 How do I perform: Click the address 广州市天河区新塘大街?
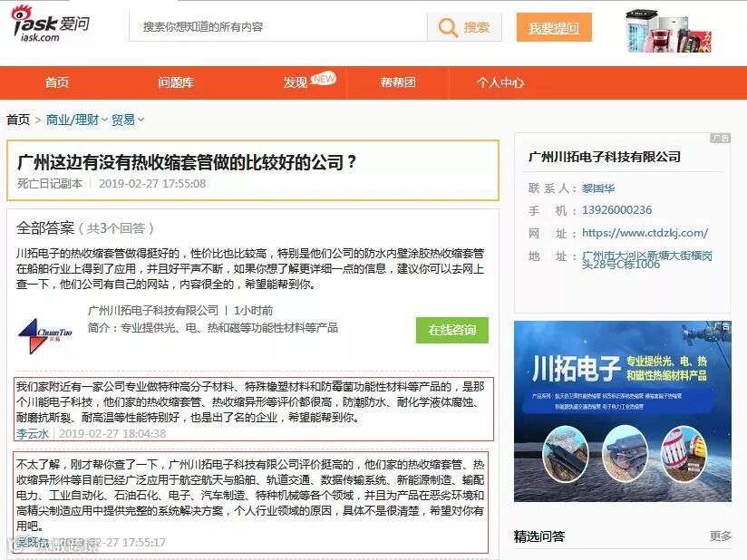click(x=647, y=260)
